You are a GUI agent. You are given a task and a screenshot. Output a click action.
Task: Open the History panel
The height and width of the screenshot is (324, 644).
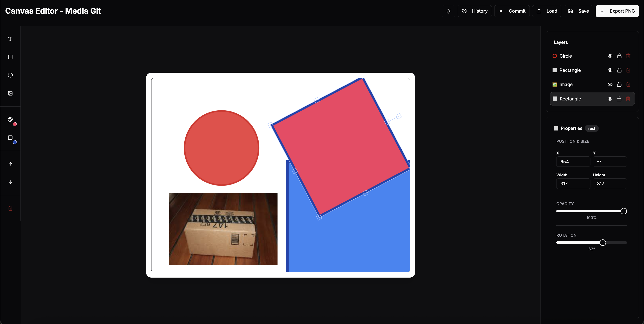pyautogui.click(x=475, y=11)
